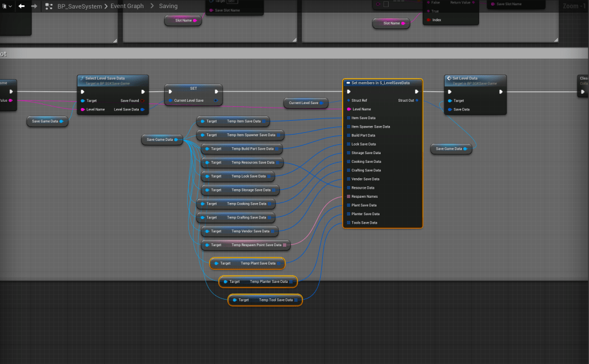Screen dimensions: 589x364
Task: Click the Respawn Names array input pin
Action: pyautogui.click(x=348, y=197)
